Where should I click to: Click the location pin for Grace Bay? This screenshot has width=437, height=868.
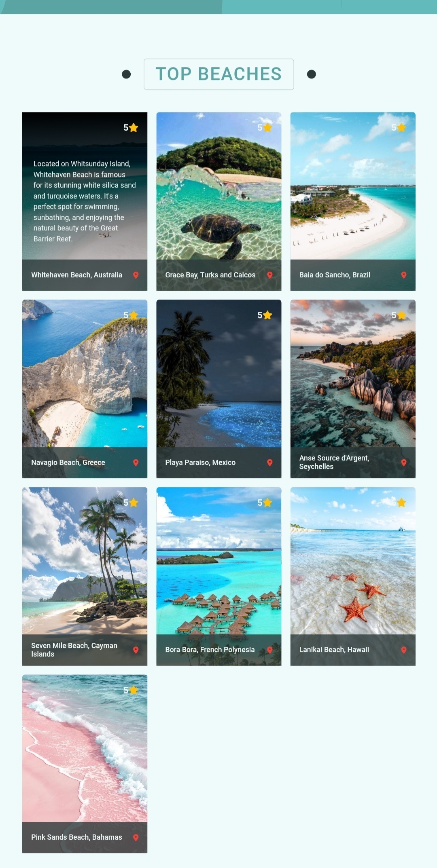(x=270, y=275)
